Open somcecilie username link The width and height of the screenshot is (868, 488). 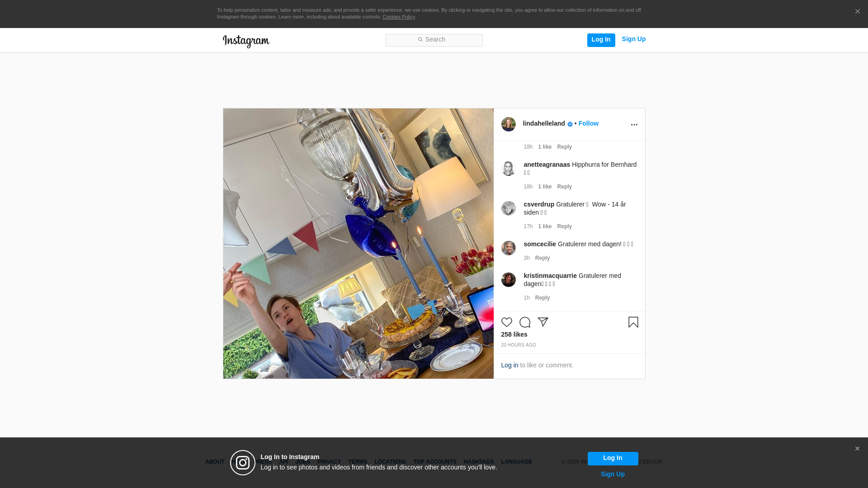pos(540,244)
